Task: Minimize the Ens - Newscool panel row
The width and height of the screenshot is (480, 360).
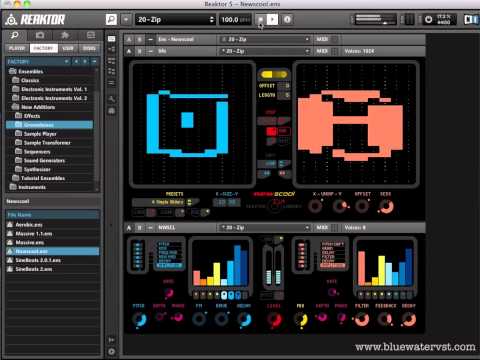Action: point(150,39)
